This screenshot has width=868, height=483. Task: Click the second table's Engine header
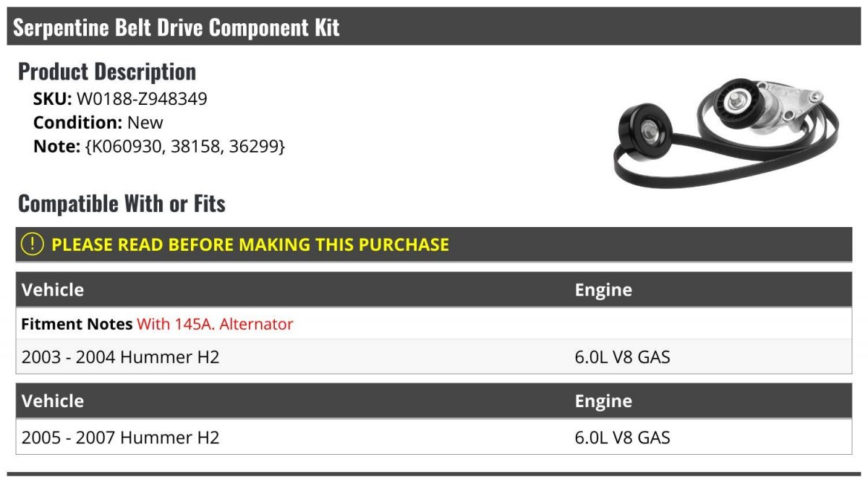pyautogui.click(x=603, y=401)
